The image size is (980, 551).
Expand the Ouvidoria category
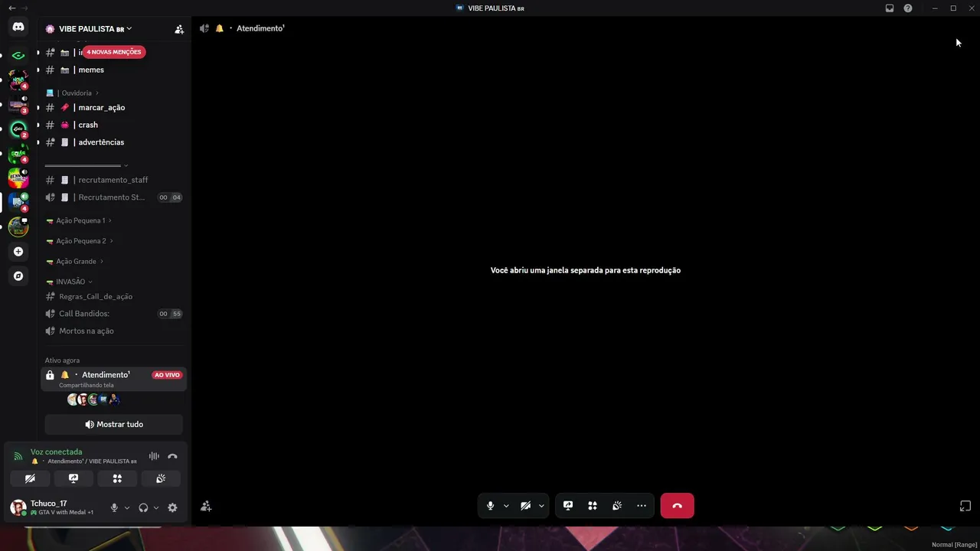coord(73,93)
